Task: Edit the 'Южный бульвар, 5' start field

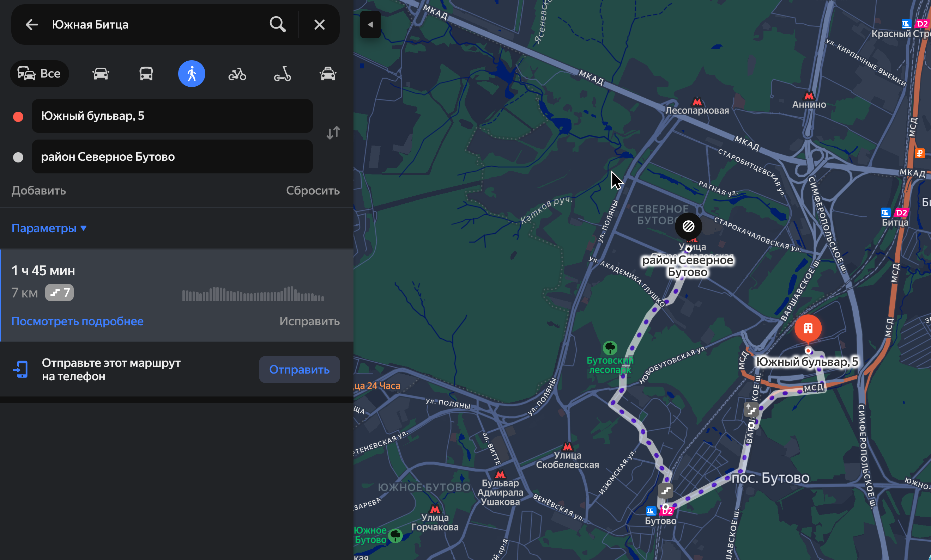Action: click(x=172, y=116)
